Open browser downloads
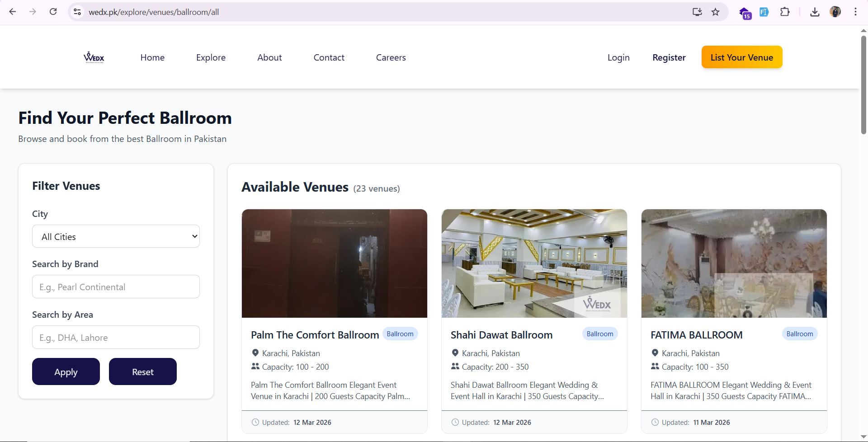This screenshot has height=442, width=868. (x=815, y=12)
